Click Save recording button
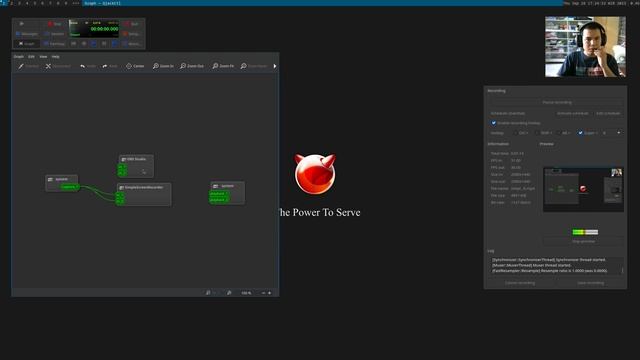Image resolution: width=640 pixels, height=360 pixels. tap(590, 283)
